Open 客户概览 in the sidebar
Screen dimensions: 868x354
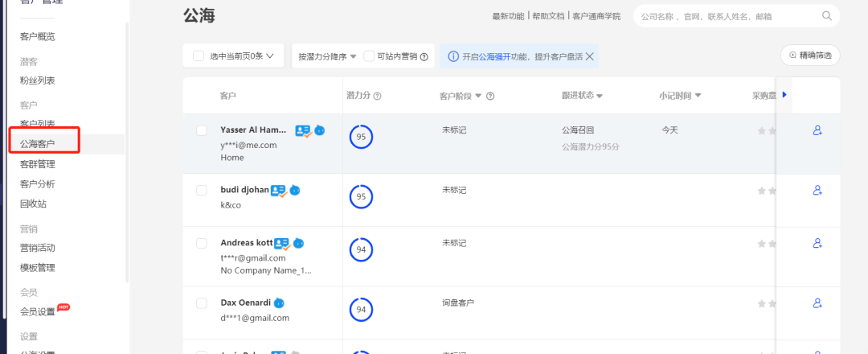click(38, 36)
